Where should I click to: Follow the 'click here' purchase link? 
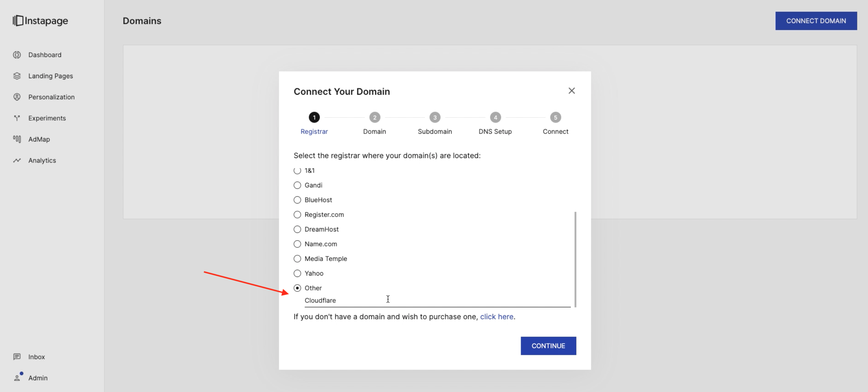(x=496, y=317)
